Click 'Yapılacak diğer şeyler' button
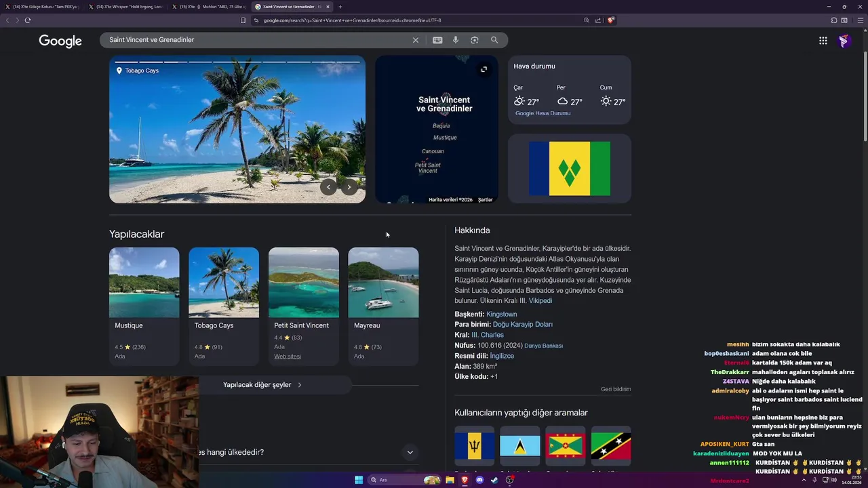Viewport: 868px width, 488px height. [x=262, y=385]
